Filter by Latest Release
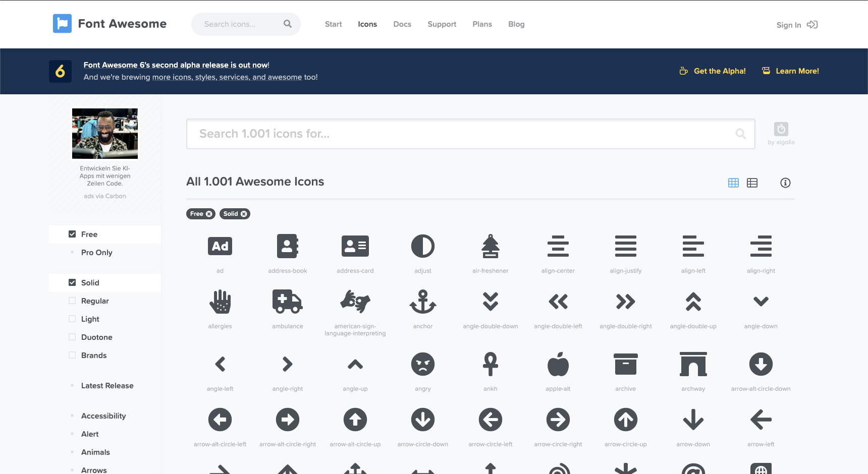 pyautogui.click(x=107, y=385)
